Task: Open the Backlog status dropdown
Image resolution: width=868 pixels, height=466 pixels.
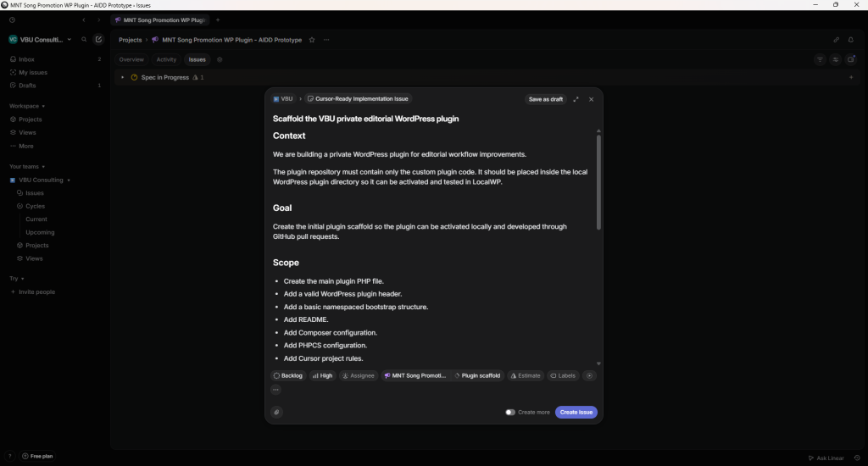Action: [x=288, y=376]
